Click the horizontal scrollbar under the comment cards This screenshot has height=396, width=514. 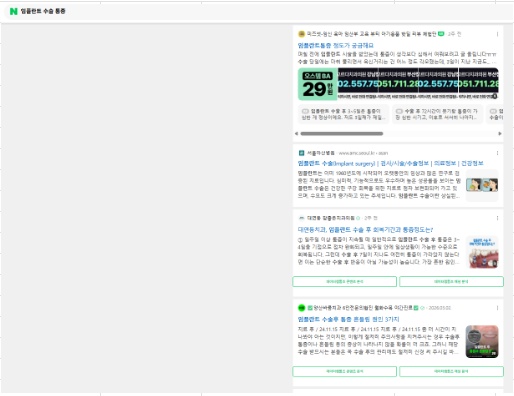point(342,134)
